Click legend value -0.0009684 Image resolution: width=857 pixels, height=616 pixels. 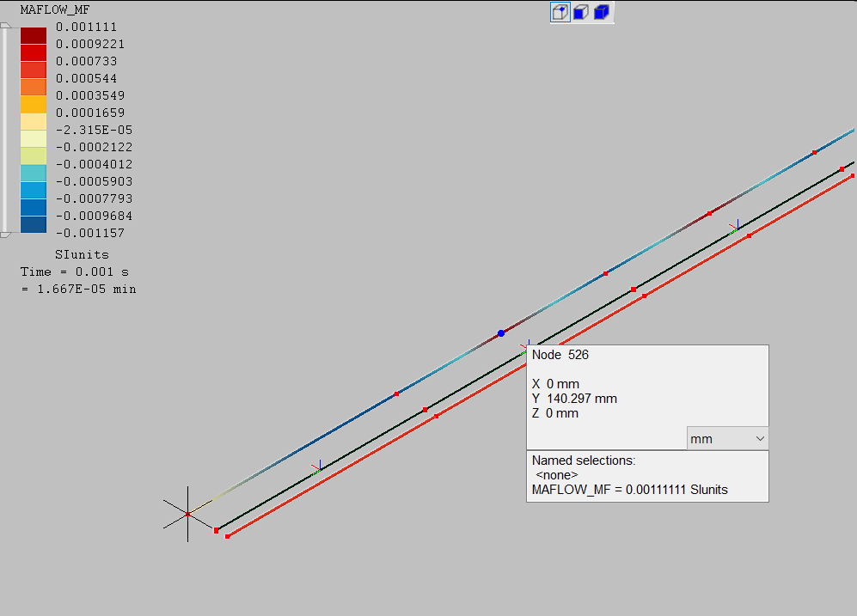click(94, 216)
